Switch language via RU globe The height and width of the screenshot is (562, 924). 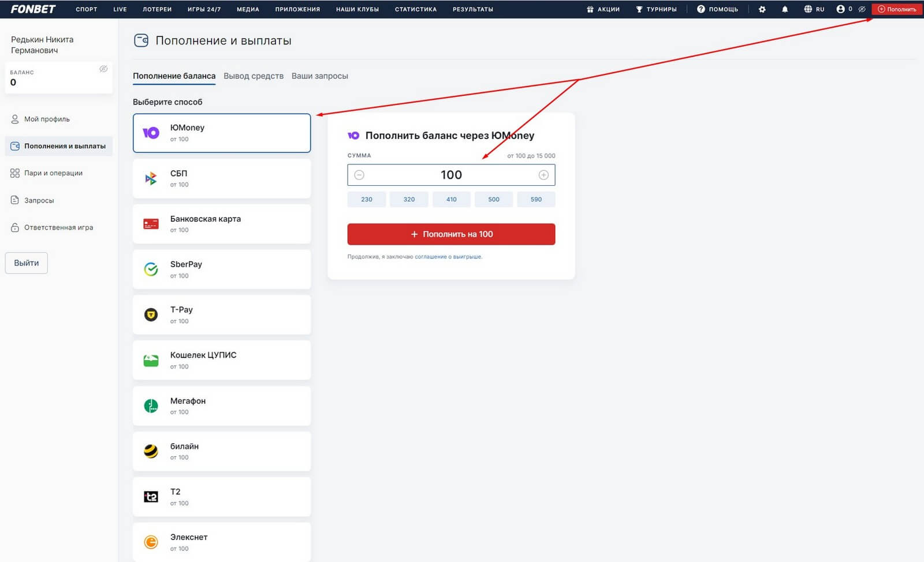[x=814, y=9]
